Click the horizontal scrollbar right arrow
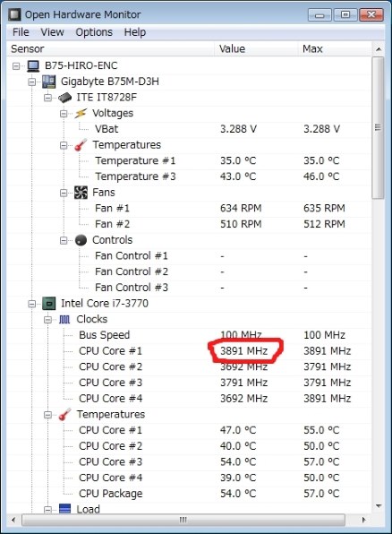 (364, 520)
